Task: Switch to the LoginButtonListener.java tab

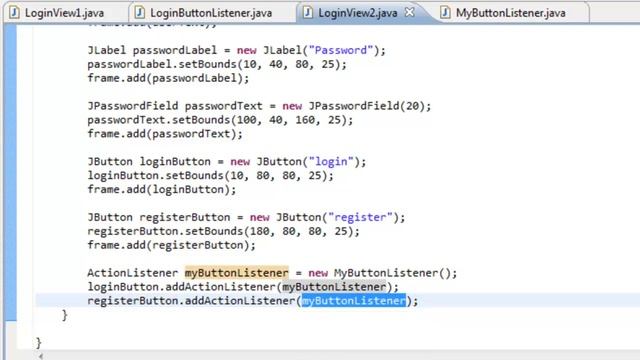Action: coord(211,13)
